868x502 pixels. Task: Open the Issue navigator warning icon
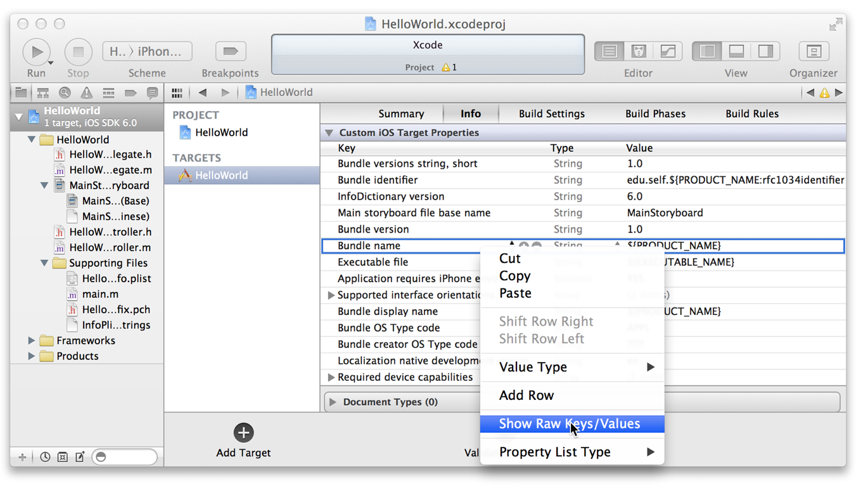click(87, 93)
